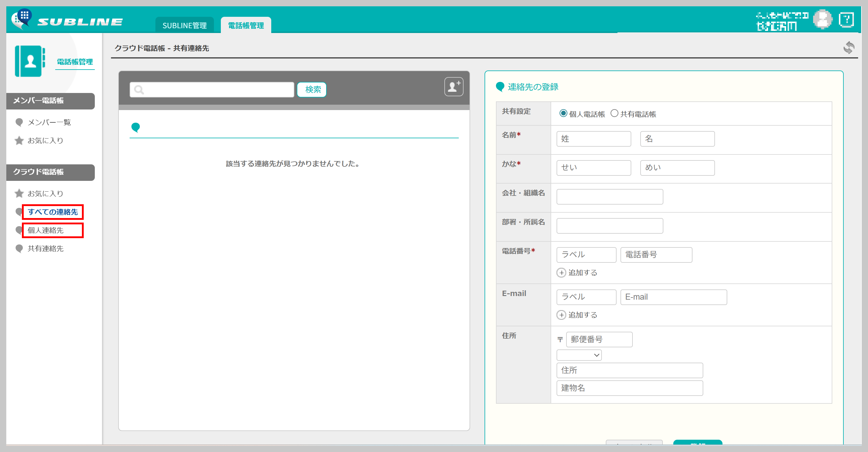Open cloud phonebook お気に入り star item
This screenshot has height=452, width=868.
pyautogui.click(x=45, y=194)
